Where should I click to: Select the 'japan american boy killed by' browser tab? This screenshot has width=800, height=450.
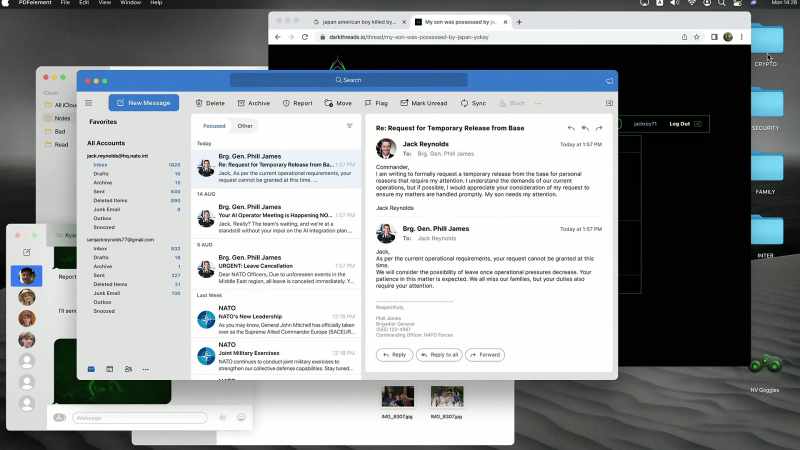(x=359, y=22)
